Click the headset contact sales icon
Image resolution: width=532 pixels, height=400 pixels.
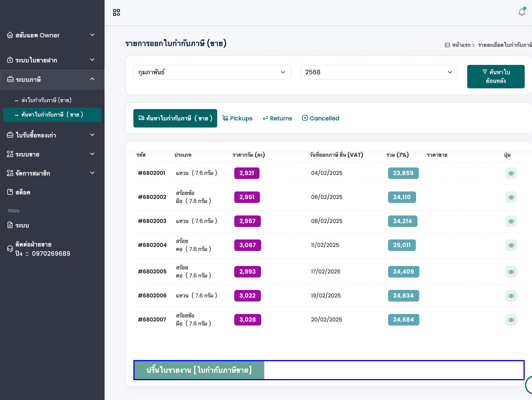click(x=10, y=249)
